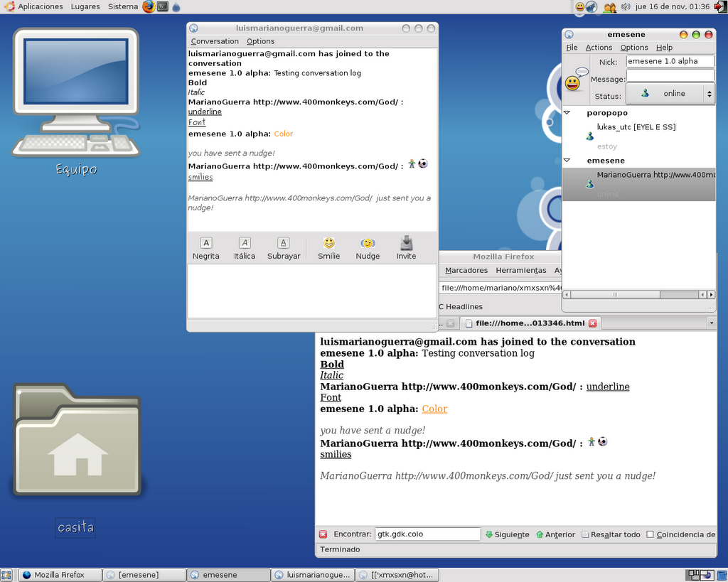The image size is (728, 582).
Task: Click the Bold link in the Firefox page
Action: pyautogui.click(x=332, y=365)
